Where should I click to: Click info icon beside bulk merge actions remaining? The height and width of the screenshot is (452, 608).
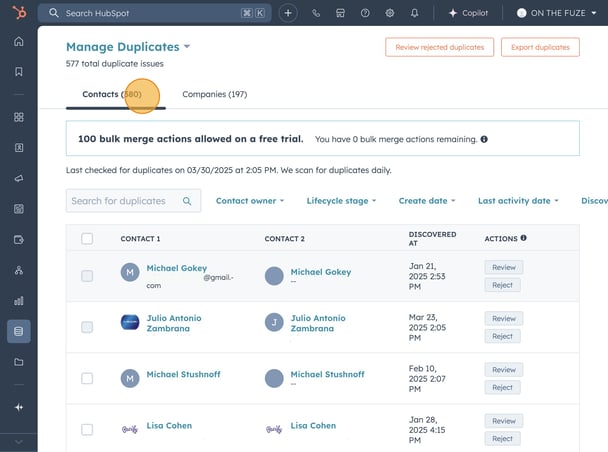point(484,139)
